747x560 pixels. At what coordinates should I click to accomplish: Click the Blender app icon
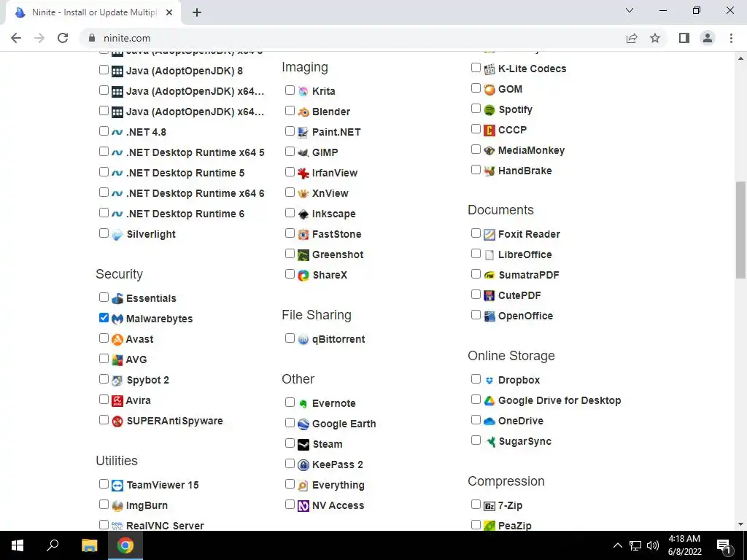(303, 112)
